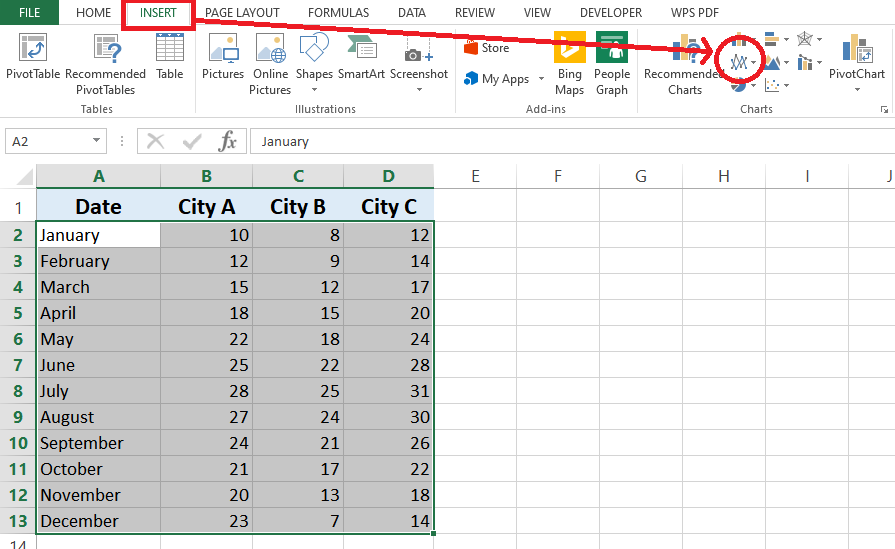Viewport: 895px width, 549px height.
Task: Expand the Name Box dropdown
Action: tap(96, 140)
